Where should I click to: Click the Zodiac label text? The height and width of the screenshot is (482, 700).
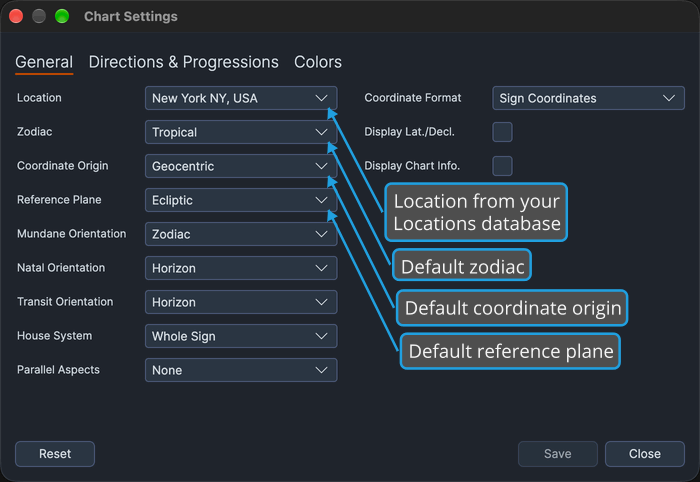[x=34, y=132]
